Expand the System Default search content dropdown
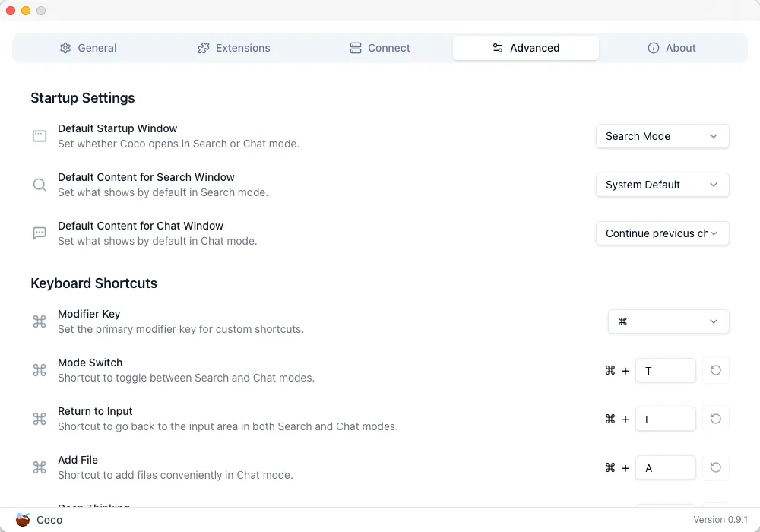760x532 pixels. pyautogui.click(x=662, y=185)
